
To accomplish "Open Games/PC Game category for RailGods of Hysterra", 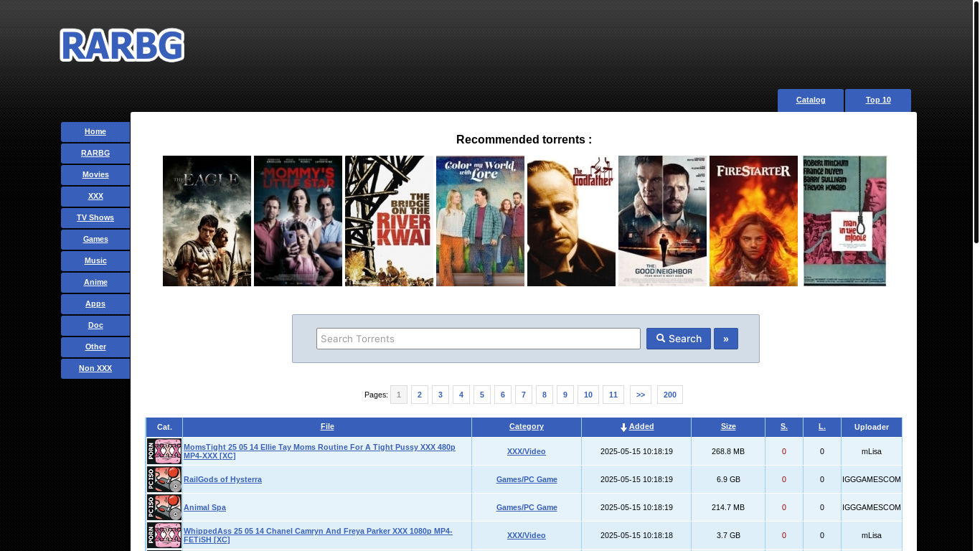I will (527, 479).
